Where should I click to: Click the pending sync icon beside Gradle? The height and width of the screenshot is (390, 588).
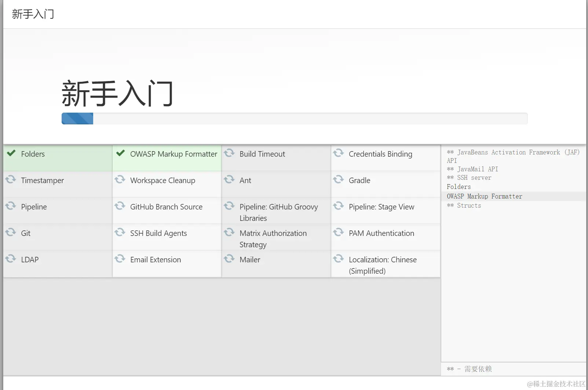pos(339,179)
